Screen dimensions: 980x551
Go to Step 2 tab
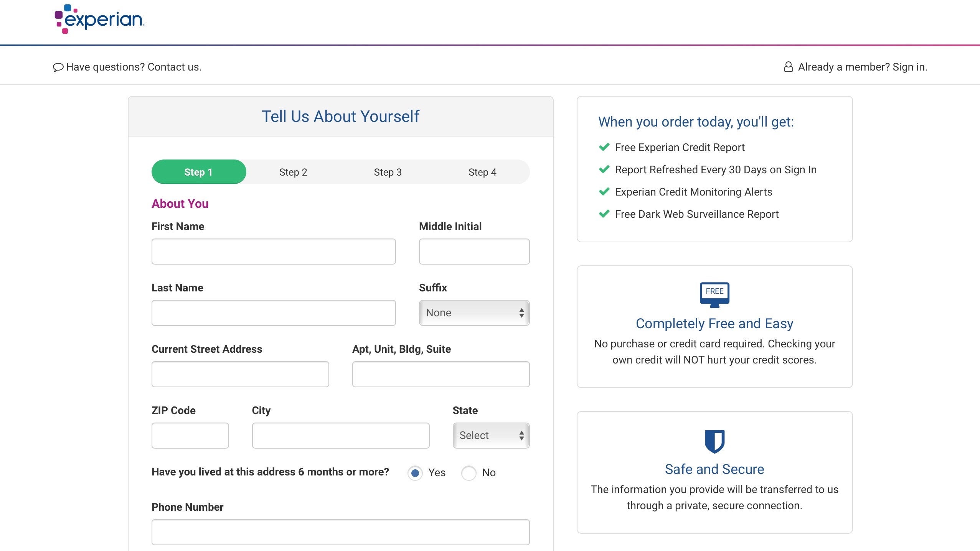[x=293, y=172]
